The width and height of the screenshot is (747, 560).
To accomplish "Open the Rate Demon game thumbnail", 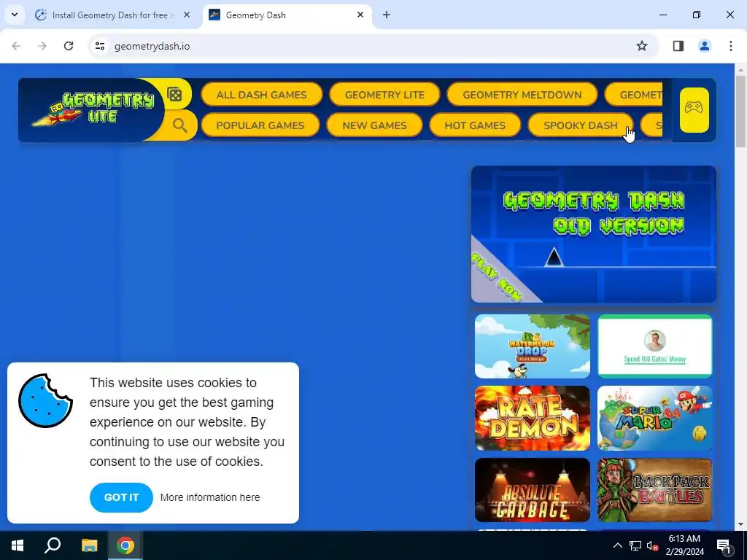I will pos(532,418).
